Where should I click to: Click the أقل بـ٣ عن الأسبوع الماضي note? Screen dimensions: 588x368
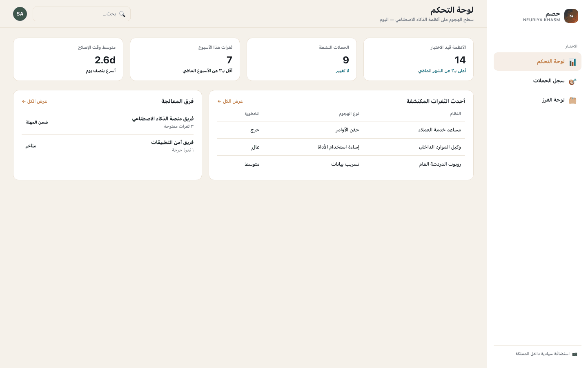pos(207,71)
